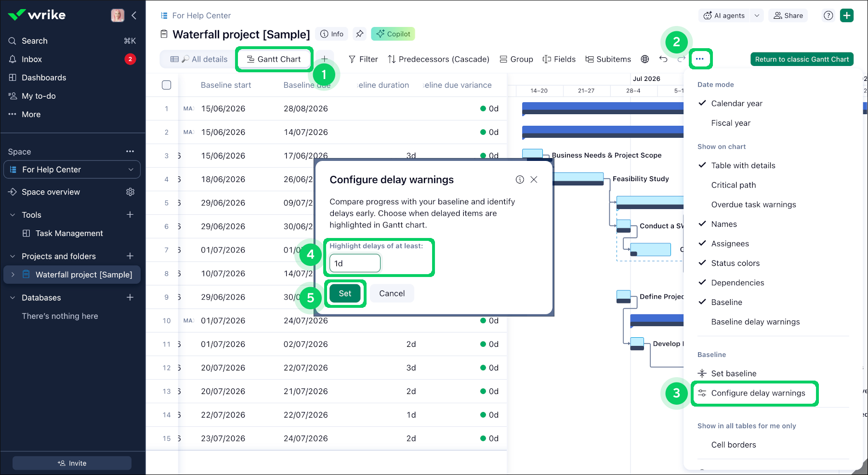Image resolution: width=868 pixels, height=475 pixels.
Task: Select Fiscal year date mode
Action: click(731, 123)
